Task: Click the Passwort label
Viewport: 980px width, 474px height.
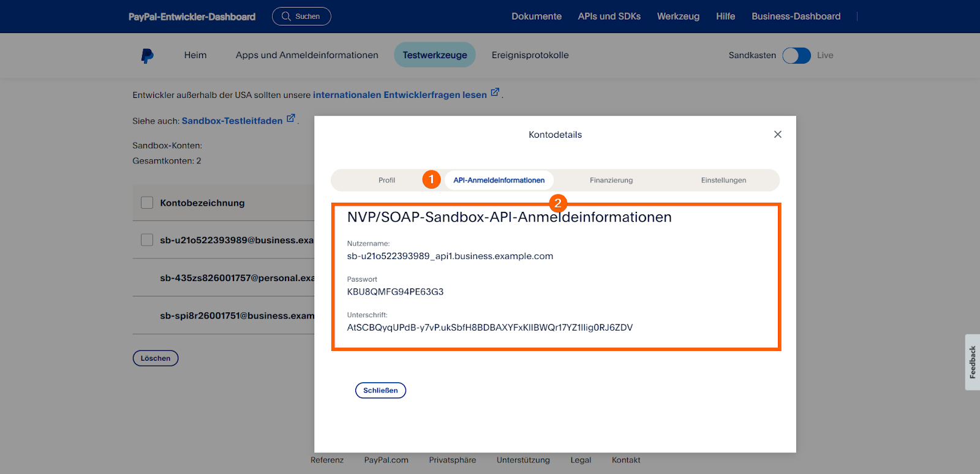Action: (362, 279)
